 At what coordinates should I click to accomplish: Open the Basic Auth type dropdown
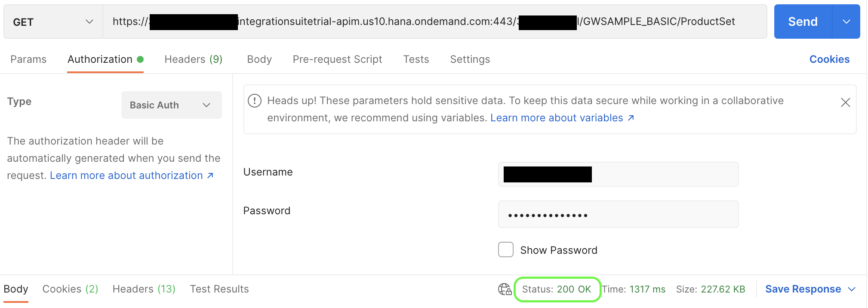[171, 105]
